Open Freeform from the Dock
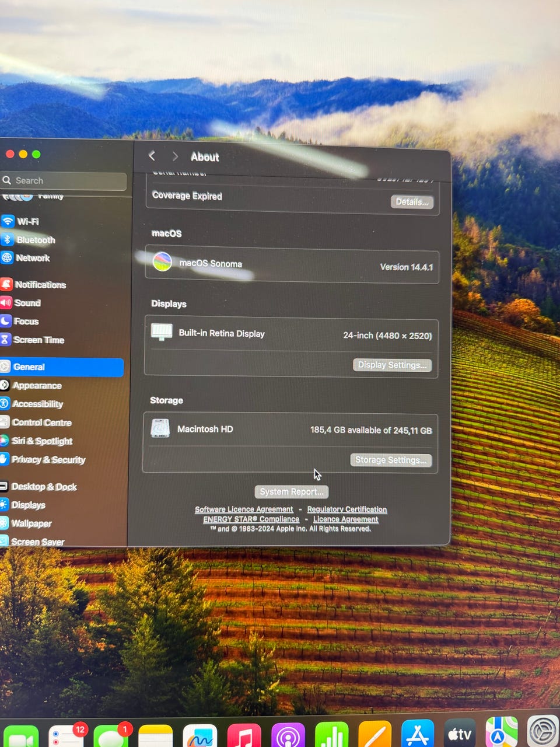 point(200,736)
